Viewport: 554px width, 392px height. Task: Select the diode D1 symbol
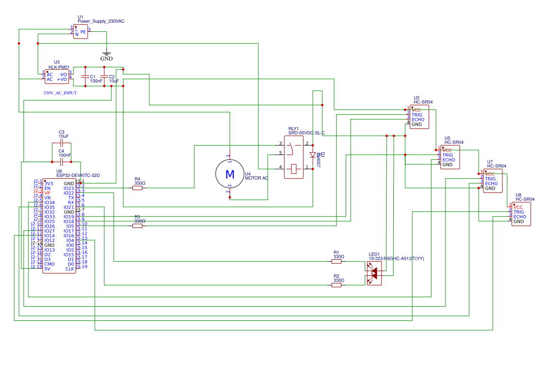[x=313, y=155]
